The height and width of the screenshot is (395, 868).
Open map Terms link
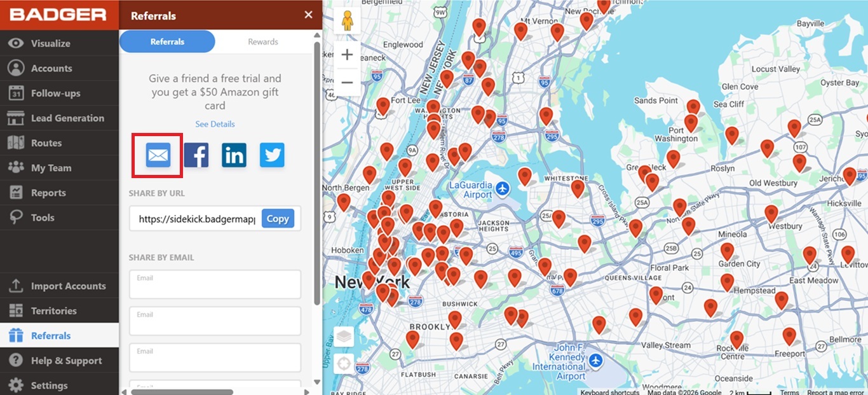(x=790, y=392)
